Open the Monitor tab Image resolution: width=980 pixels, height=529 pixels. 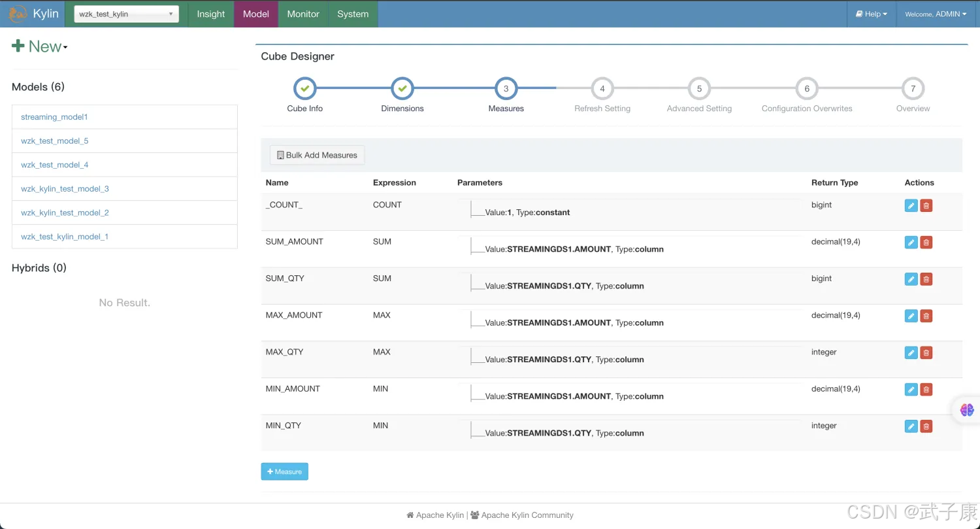tap(303, 14)
